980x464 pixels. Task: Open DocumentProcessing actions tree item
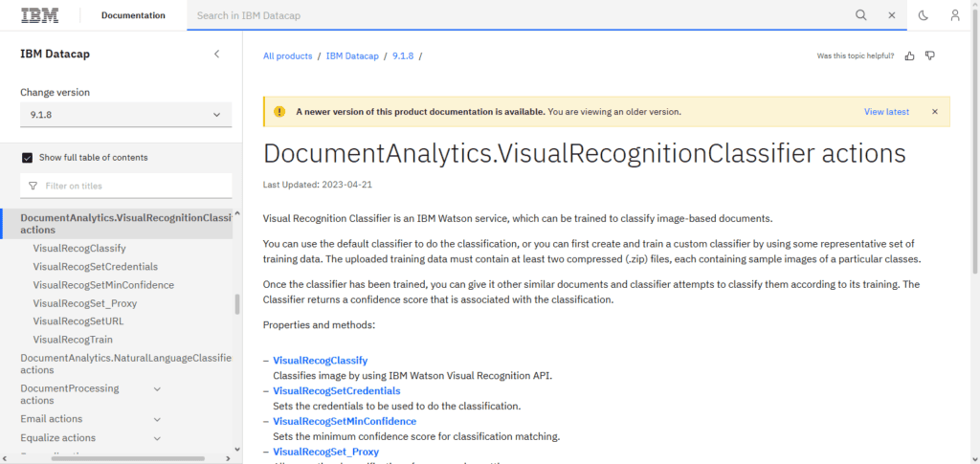(69, 395)
